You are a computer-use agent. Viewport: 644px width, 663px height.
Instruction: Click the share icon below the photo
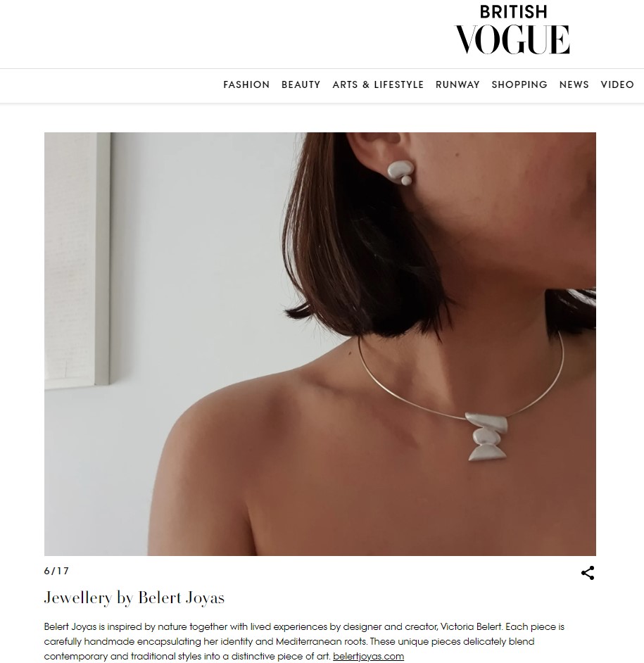click(x=587, y=573)
